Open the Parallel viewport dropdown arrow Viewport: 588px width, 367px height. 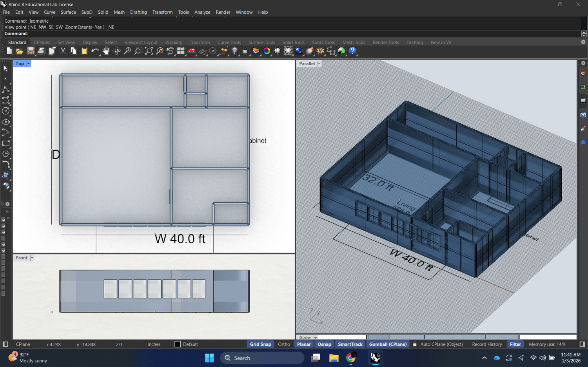[319, 63]
